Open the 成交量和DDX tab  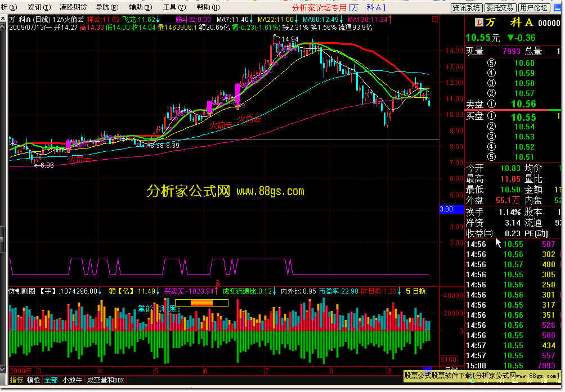106,380
